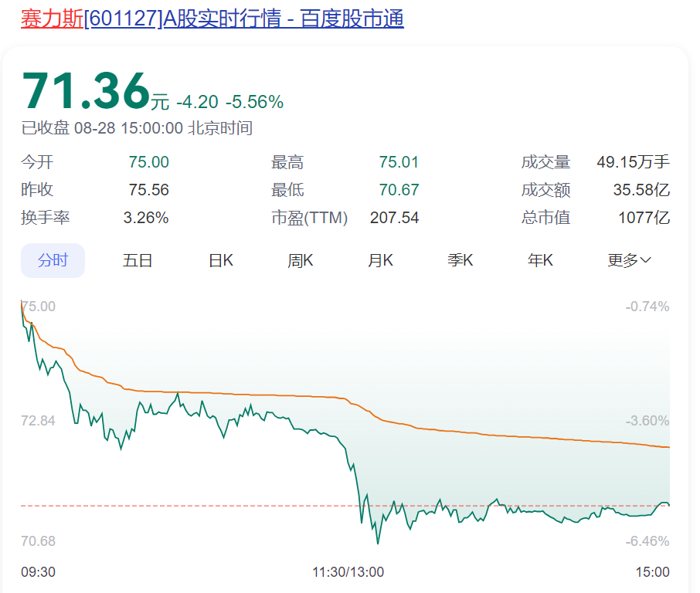Click the 换手率 label
Viewport: 700px width, 593px height.
[46, 218]
